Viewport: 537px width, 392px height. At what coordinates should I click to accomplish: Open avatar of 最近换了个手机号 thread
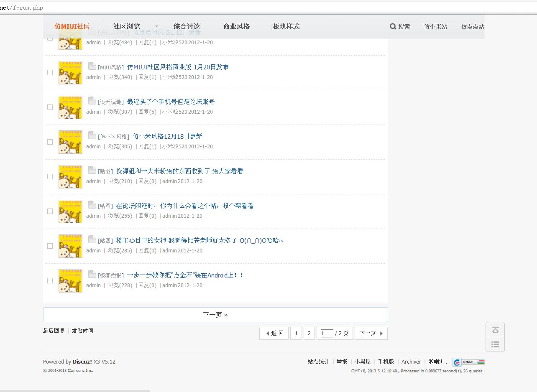(x=70, y=107)
